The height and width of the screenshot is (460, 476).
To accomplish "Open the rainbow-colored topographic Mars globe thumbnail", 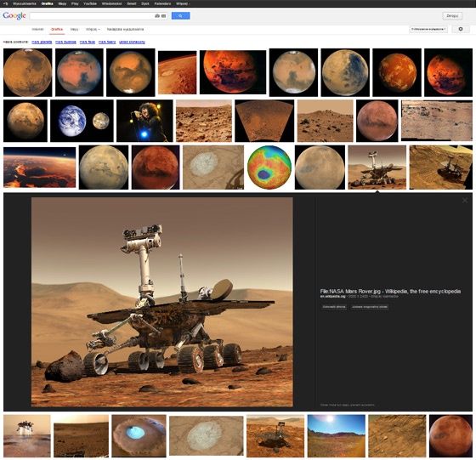I will coord(269,168).
